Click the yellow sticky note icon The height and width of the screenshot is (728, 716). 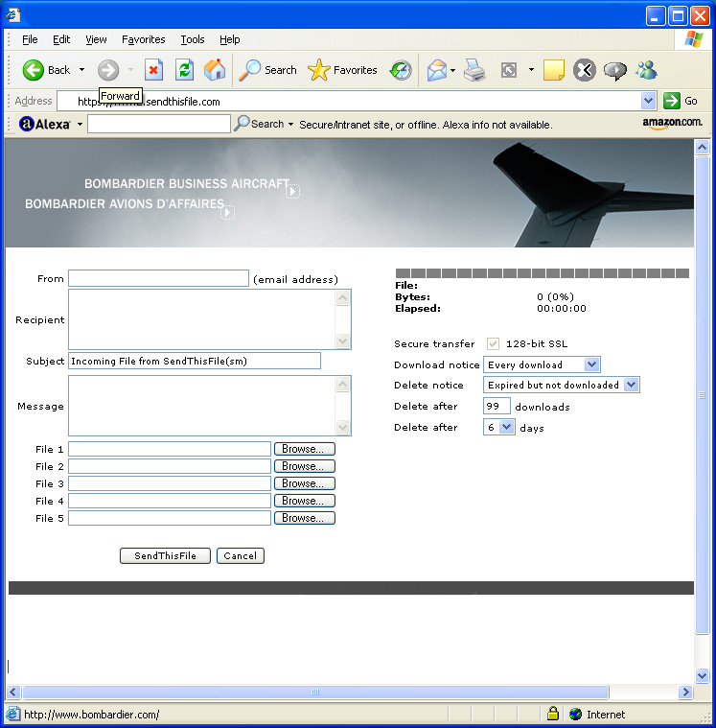(554, 71)
